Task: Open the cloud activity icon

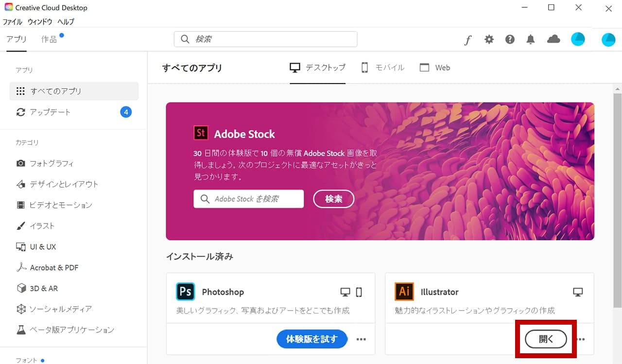Action: coord(553,39)
